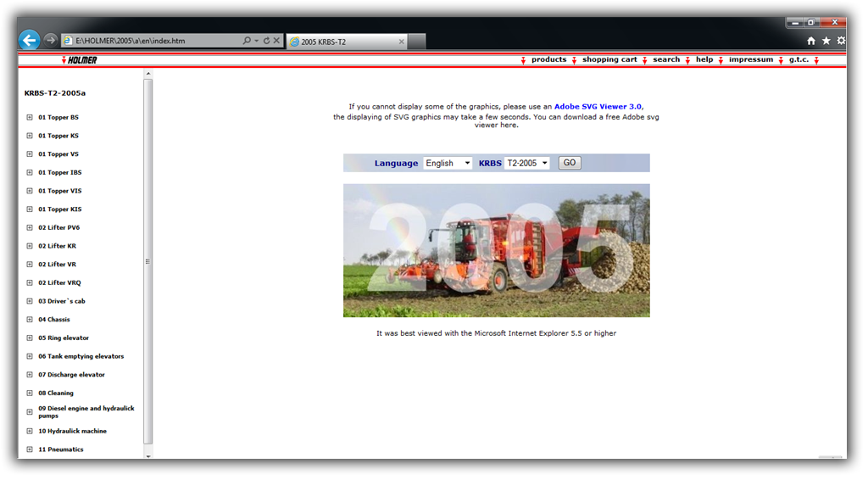Click the KRBS-T2-2005a tree heading
The height and width of the screenshot is (480, 868).
pos(55,93)
